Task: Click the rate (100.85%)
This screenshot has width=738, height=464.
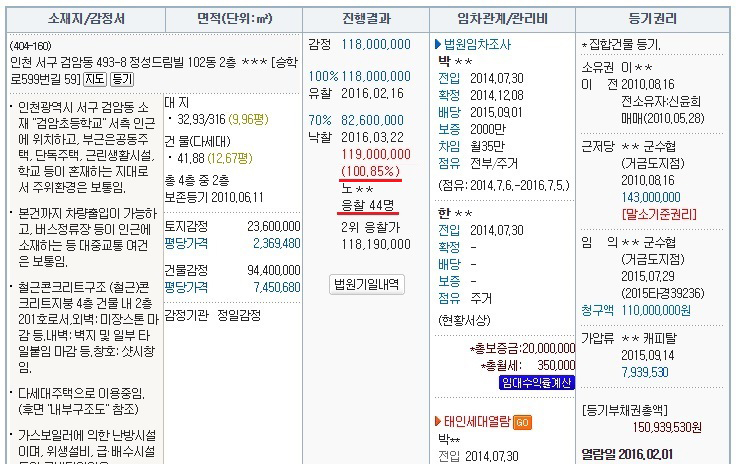Action: (x=371, y=170)
